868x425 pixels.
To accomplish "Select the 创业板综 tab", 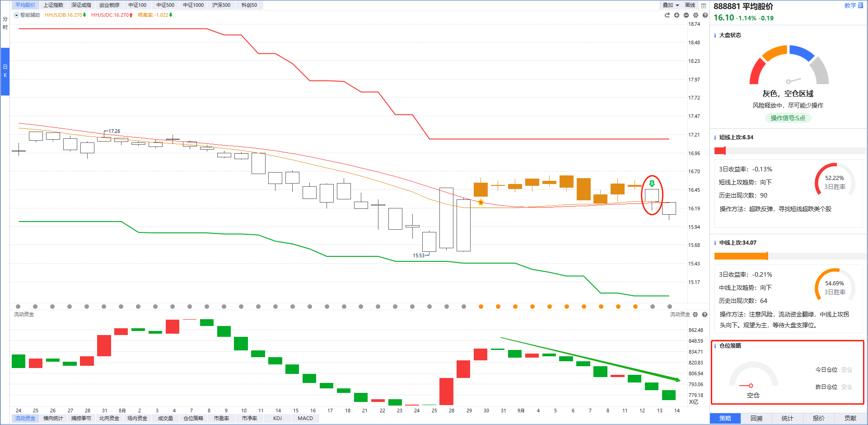I will [x=109, y=5].
